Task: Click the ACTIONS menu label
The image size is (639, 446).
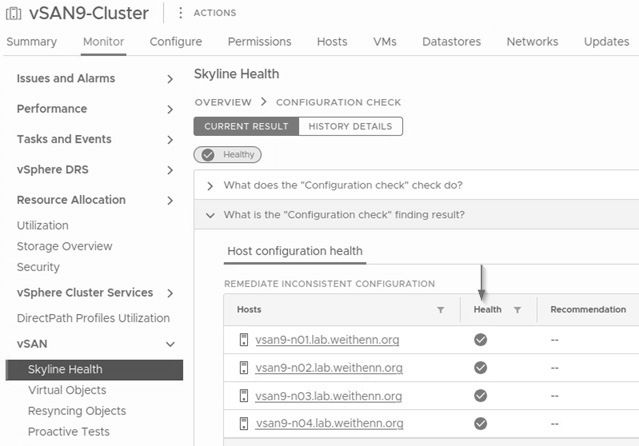Action: 215,13
